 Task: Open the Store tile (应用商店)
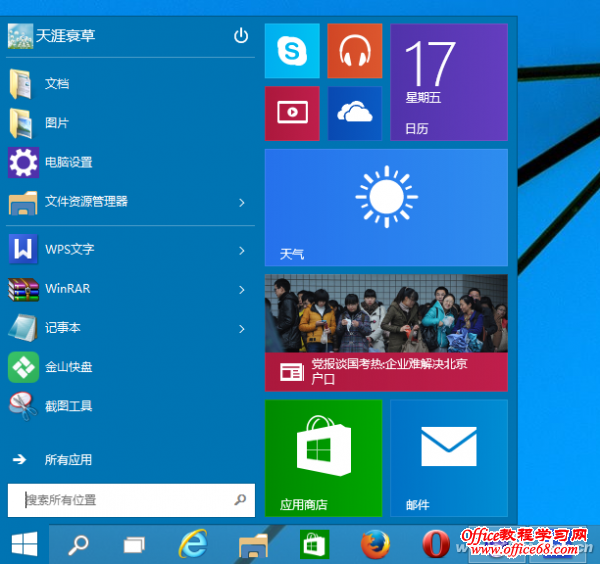[323, 458]
